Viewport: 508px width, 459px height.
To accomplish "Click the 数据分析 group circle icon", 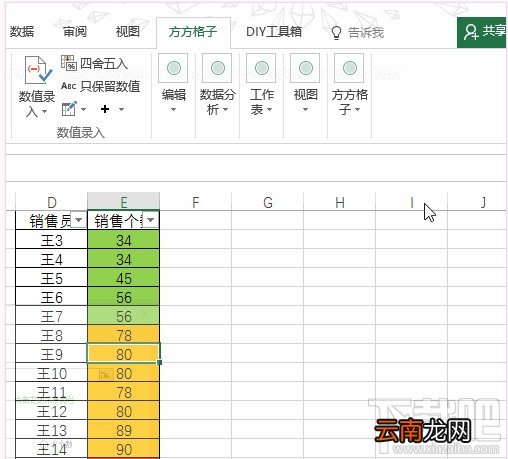I will (x=217, y=68).
